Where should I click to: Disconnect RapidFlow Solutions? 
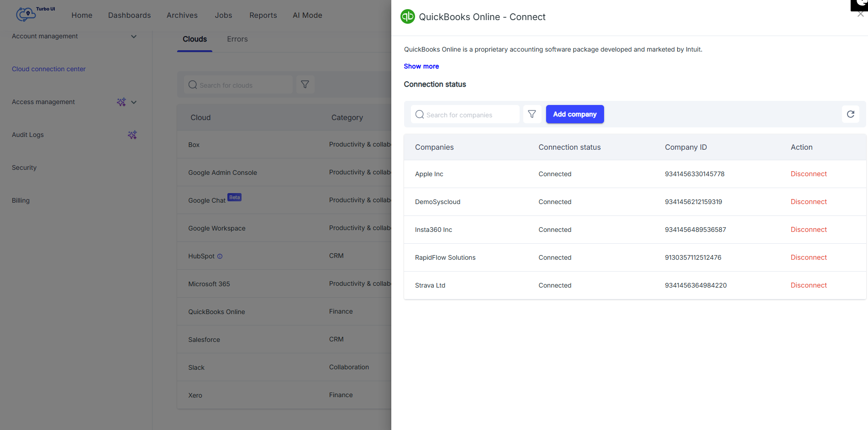809,257
